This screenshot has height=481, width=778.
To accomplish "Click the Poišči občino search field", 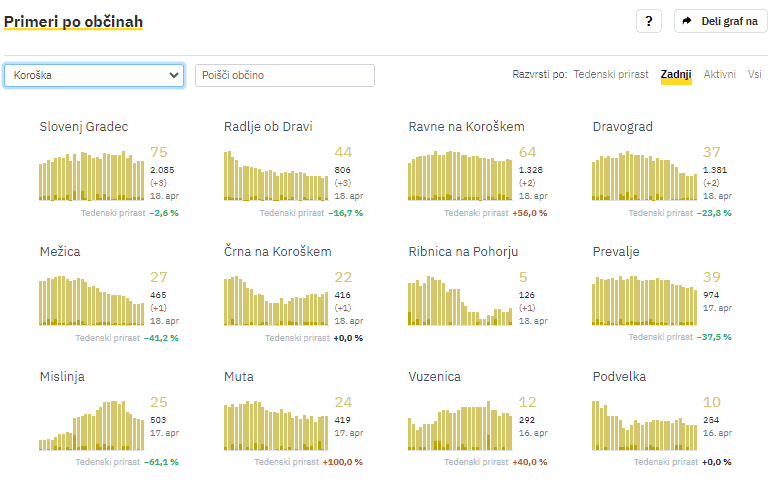I will [x=285, y=75].
